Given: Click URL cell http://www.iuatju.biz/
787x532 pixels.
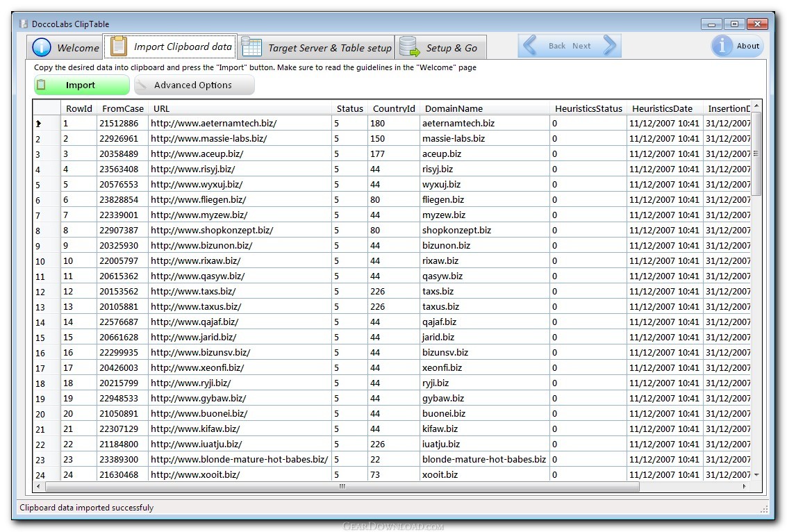Looking at the screenshot, I should 240,444.
